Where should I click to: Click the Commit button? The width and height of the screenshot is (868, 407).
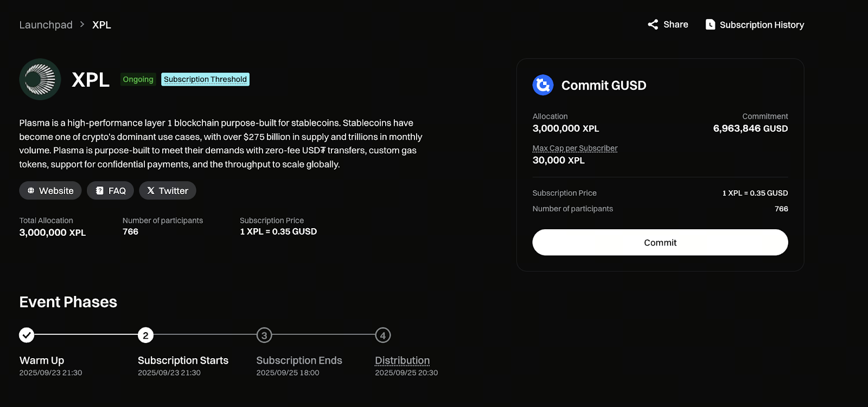660,242
